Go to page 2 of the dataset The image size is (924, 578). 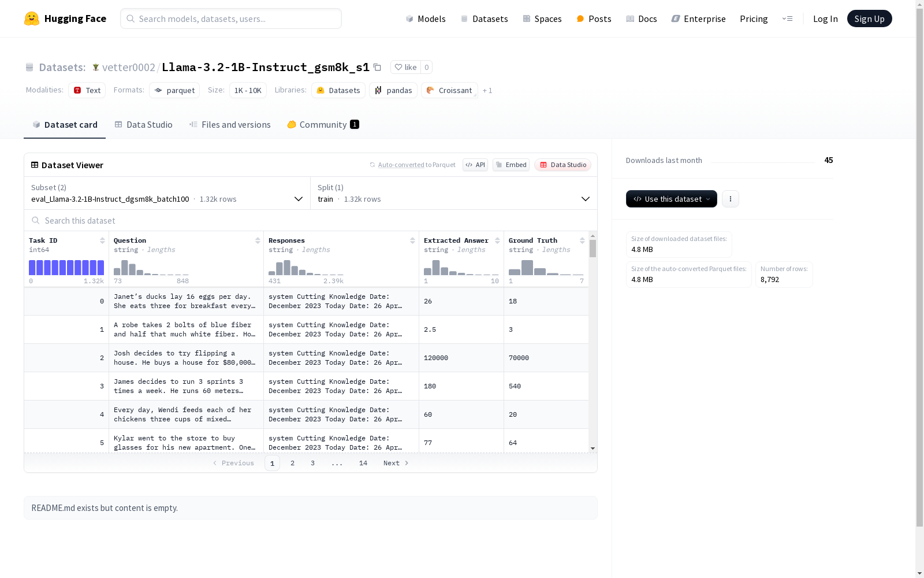(293, 463)
